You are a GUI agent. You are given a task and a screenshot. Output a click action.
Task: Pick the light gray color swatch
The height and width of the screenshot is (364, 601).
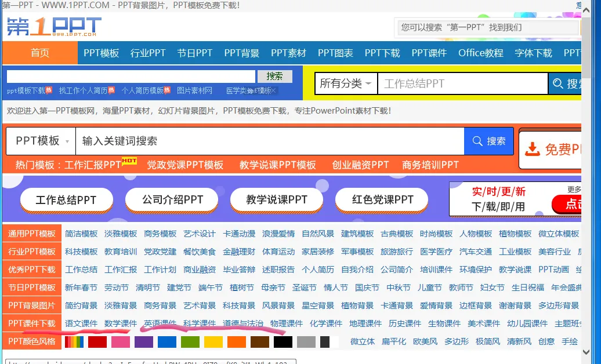pyautogui.click(x=306, y=342)
